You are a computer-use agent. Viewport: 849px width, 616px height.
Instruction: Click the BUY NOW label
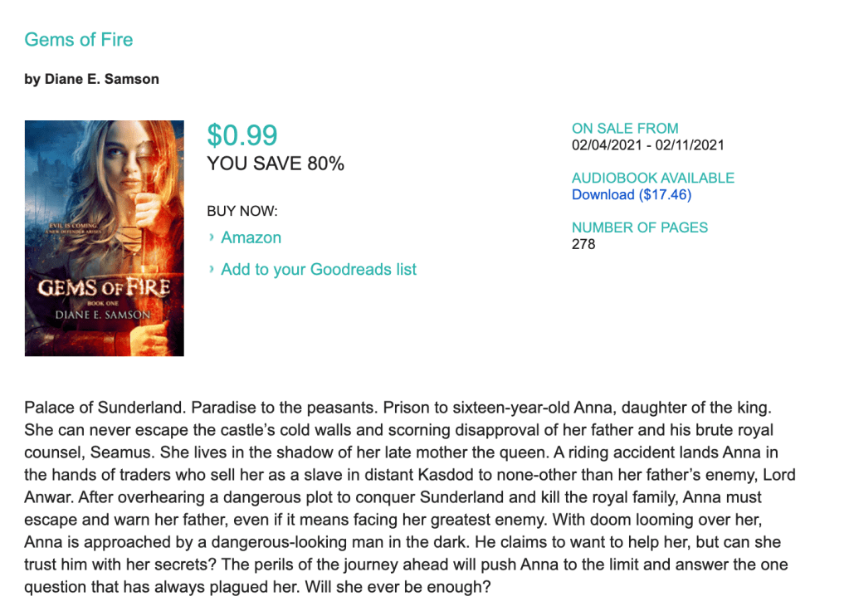[242, 211]
